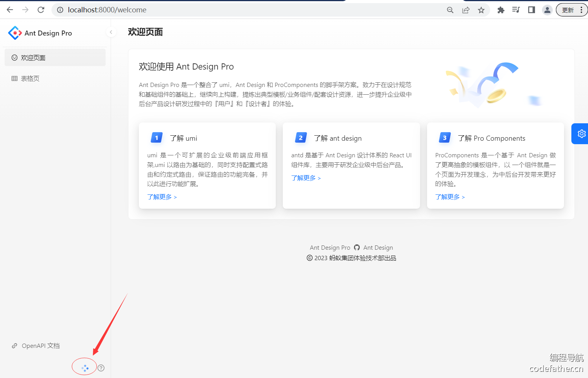Viewport: 588px width, 378px height.
Task: Click 了解更多 under 了解 Pro Components card
Action: point(450,197)
